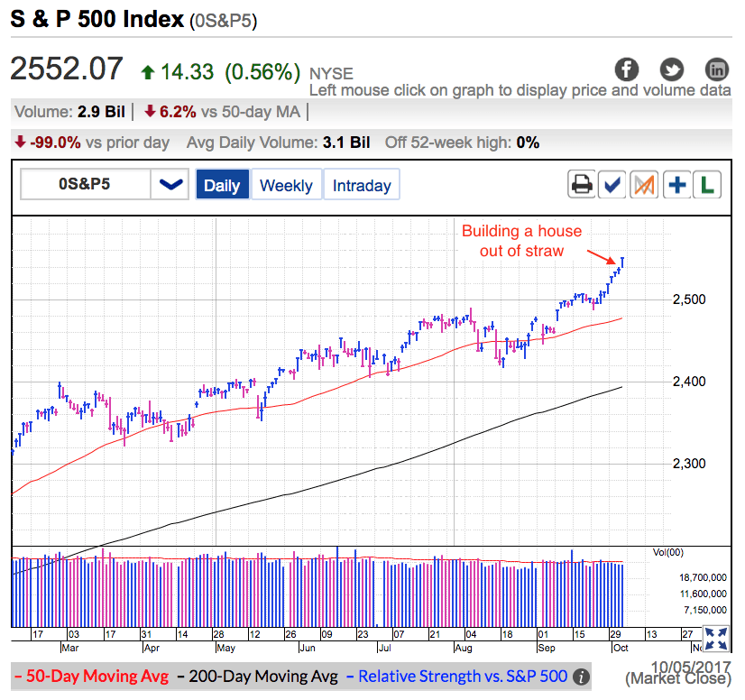The height and width of the screenshot is (700, 745).
Task: Switch to the Intraday chart tab
Action: (362, 184)
